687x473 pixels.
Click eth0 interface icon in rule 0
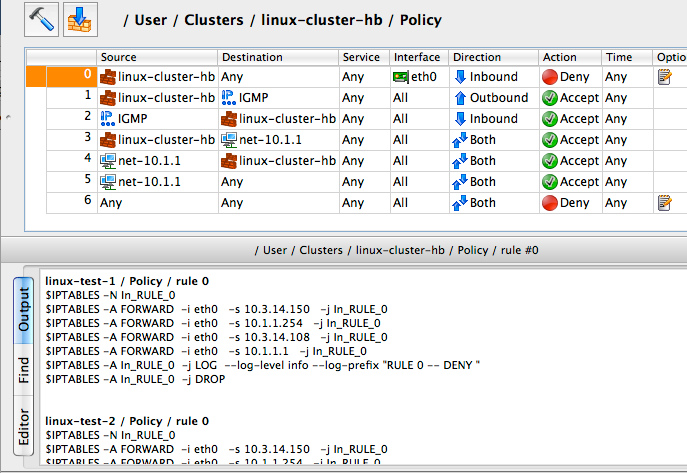pos(400,77)
